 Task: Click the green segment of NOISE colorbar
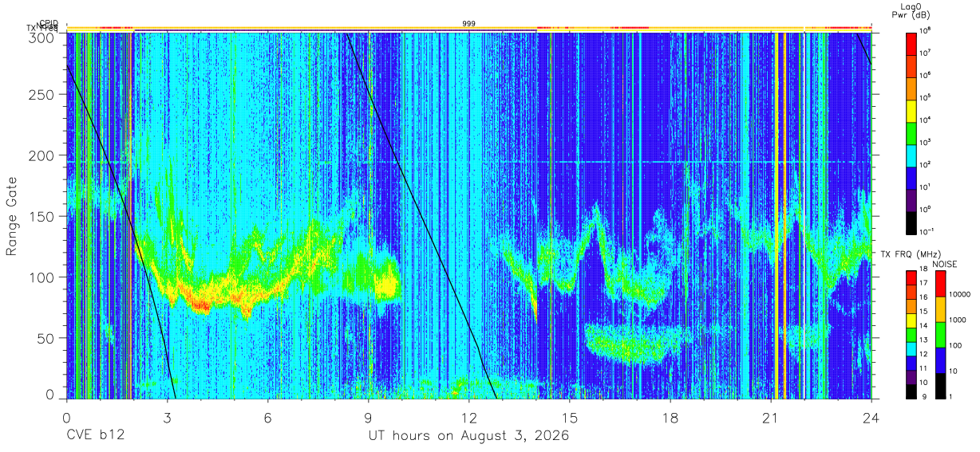click(940, 335)
